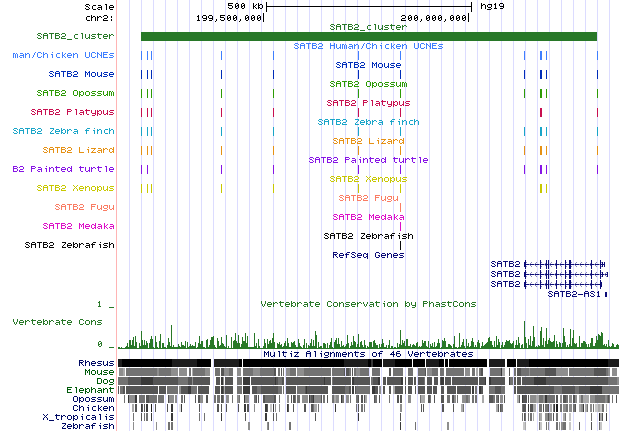620x431 pixels.
Task: Click the chr2 200,000,000 ruler position
Action: tap(434, 17)
